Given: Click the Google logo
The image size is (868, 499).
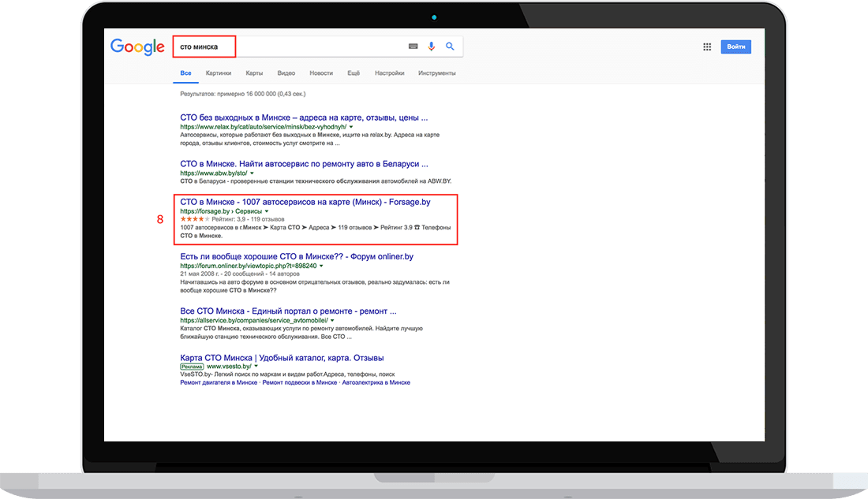Looking at the screenshot, I should coord(137,47).
